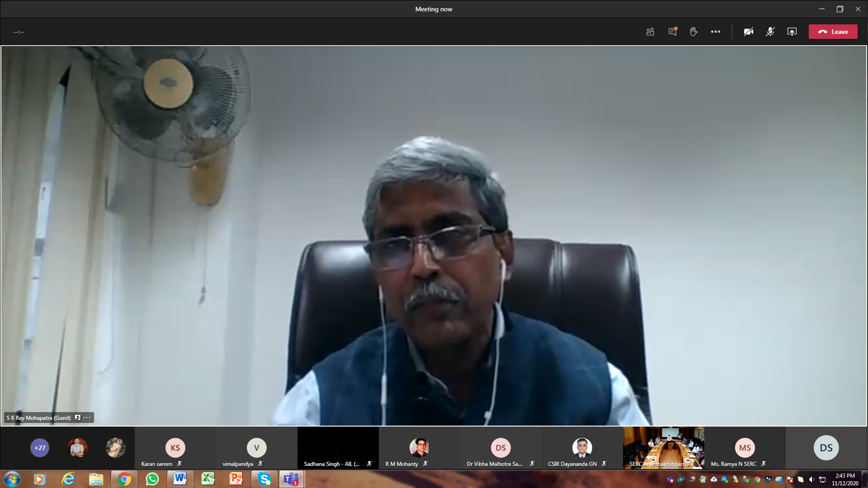This screenshot has width=868, height=488.
Task: Open WhatsApp from taskbar
Action: coord(152,479)
